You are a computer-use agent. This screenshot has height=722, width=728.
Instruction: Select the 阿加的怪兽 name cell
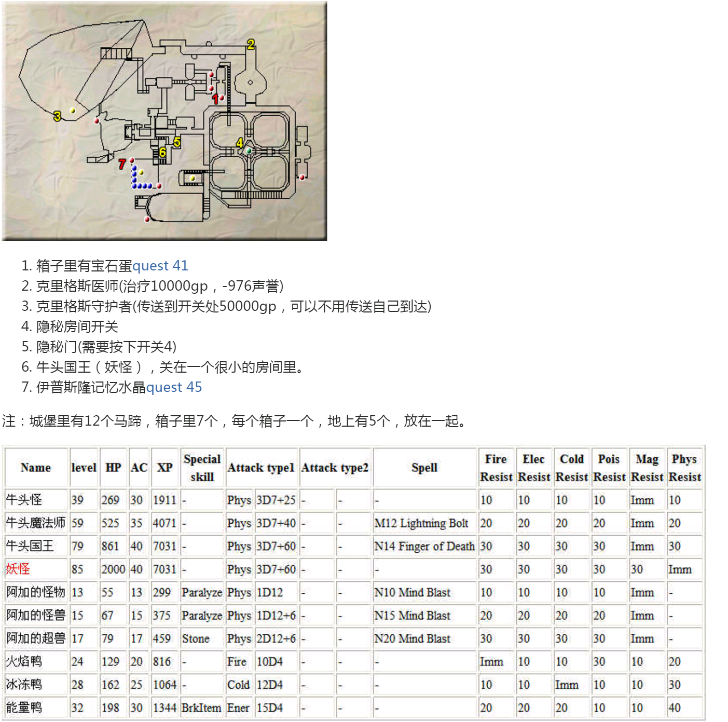pyautogui.click(x=36, y=615)
